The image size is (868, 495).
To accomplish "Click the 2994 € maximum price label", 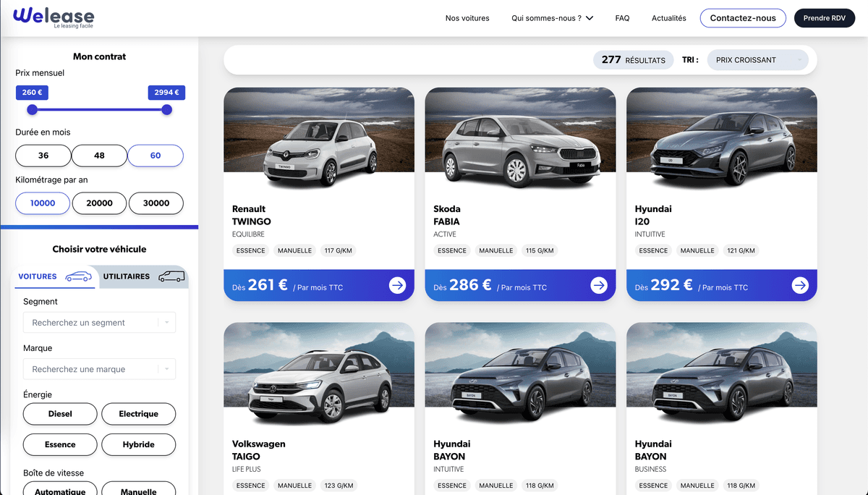I will click(x=166, y=93).
